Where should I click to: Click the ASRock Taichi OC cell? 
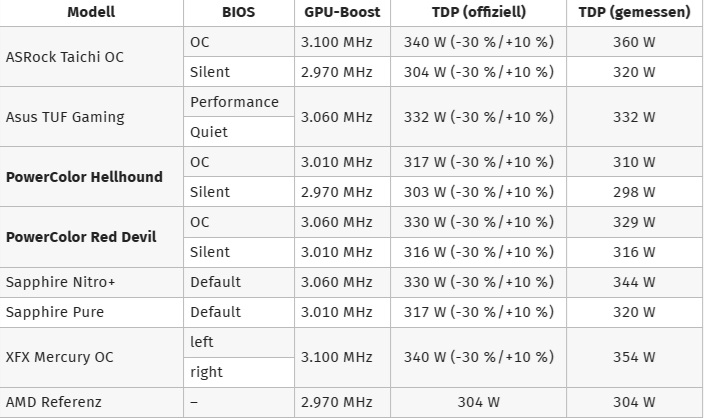coord(65,57)
